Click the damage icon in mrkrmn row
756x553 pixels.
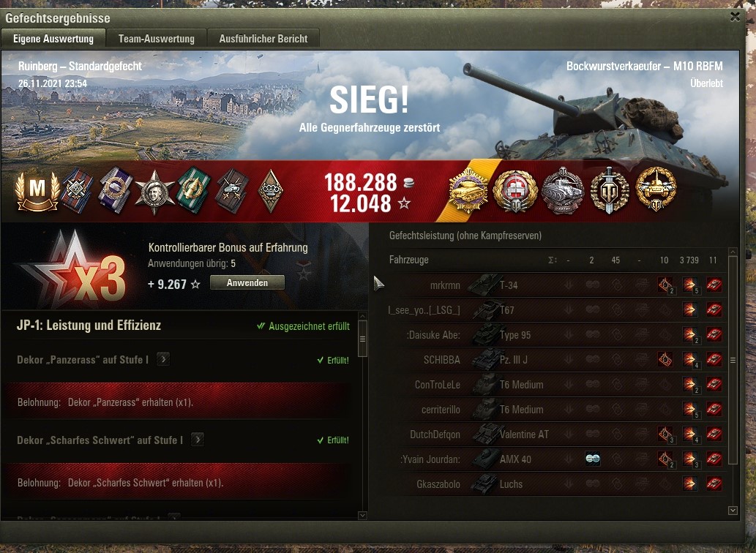[x=690, y=285]
